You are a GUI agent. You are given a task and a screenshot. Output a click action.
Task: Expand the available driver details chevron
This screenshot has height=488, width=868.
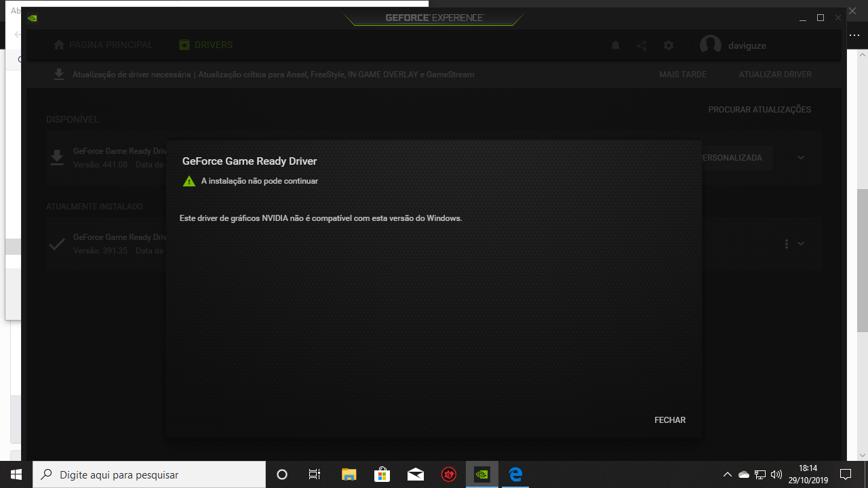[x=801, y=157]
